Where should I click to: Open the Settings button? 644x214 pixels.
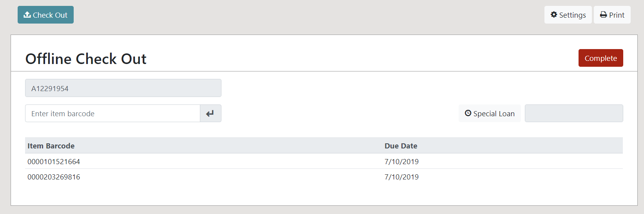[568, 15]
